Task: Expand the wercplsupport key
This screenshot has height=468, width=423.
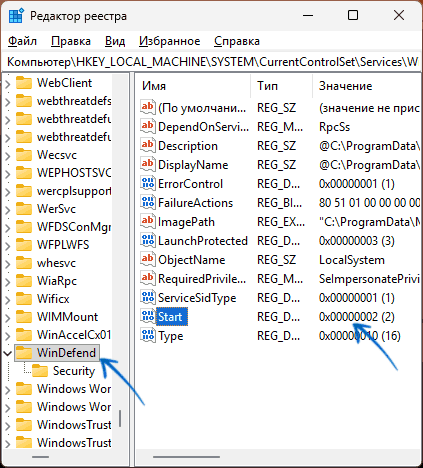Action: (x=7, y=191)
